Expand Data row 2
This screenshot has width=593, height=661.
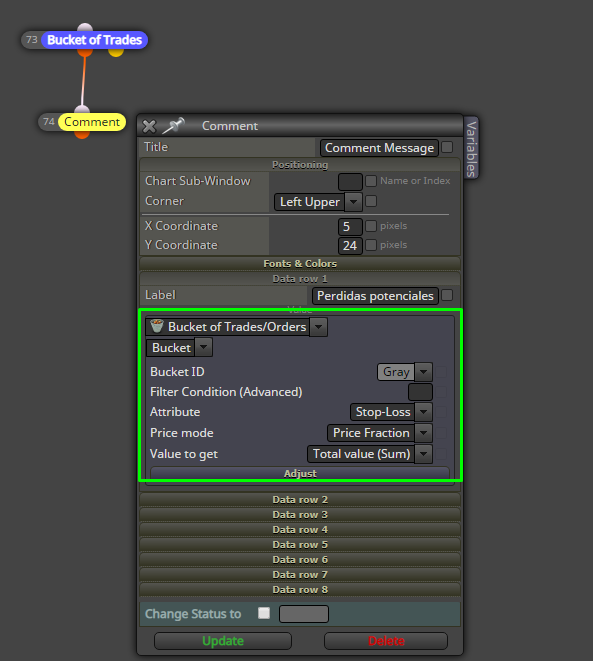(x=300, y=500)
